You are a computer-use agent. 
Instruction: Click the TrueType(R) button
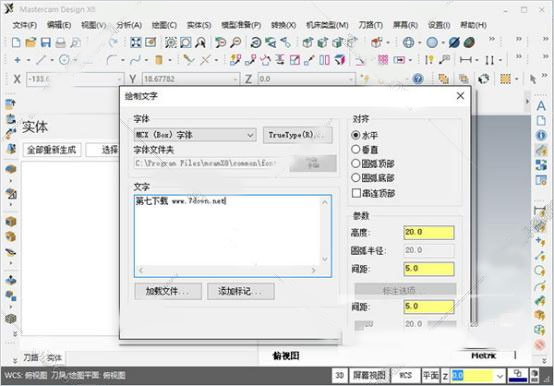[297, 135]
